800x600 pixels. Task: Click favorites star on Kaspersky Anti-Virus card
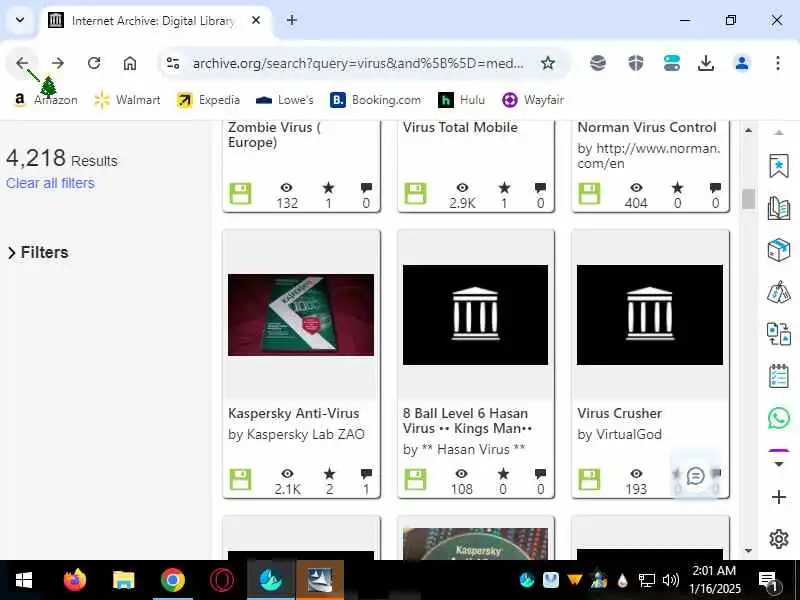(x=330, y=473)
